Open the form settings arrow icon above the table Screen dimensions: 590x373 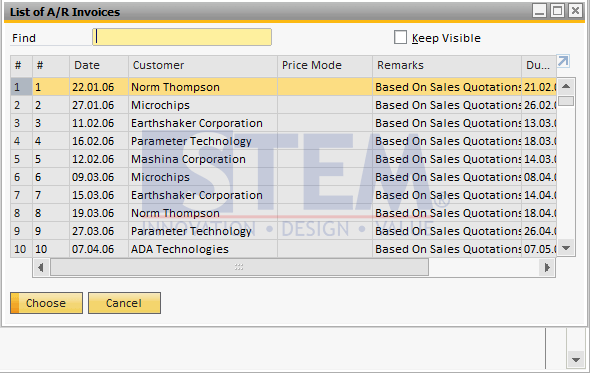coord(563,61)
